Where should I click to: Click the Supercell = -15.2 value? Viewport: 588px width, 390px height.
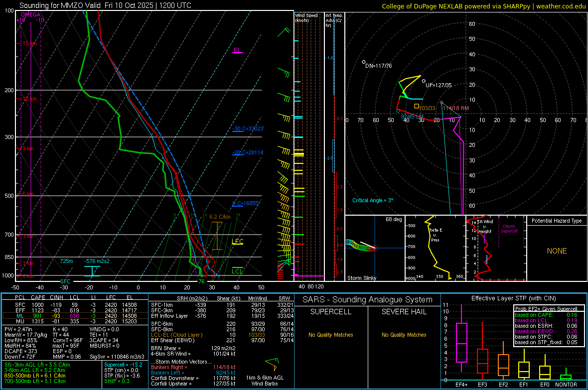[124, 365]
